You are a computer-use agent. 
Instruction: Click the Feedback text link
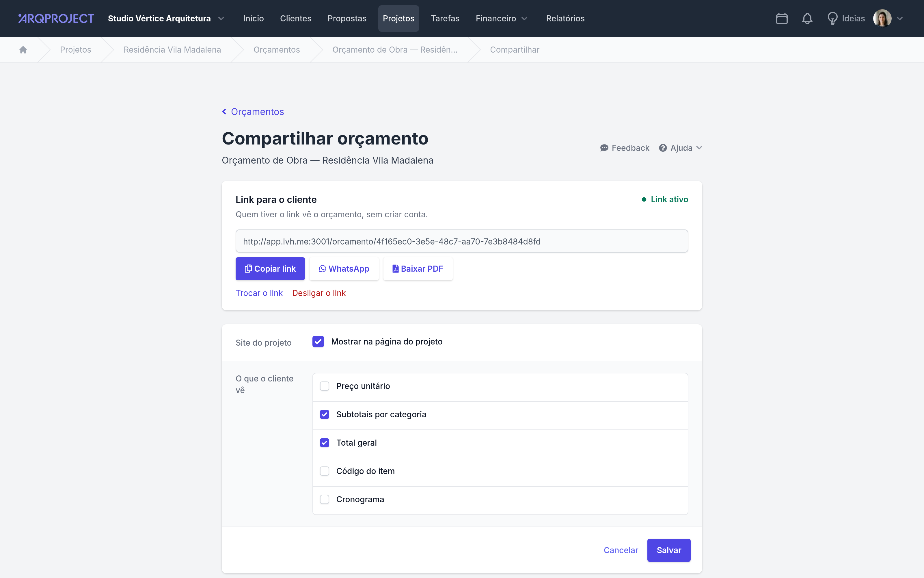(x=630, y=148)
